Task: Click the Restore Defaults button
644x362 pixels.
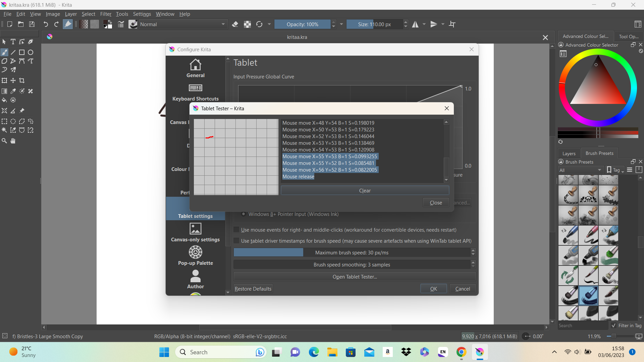Action: [x=253, y=289]
